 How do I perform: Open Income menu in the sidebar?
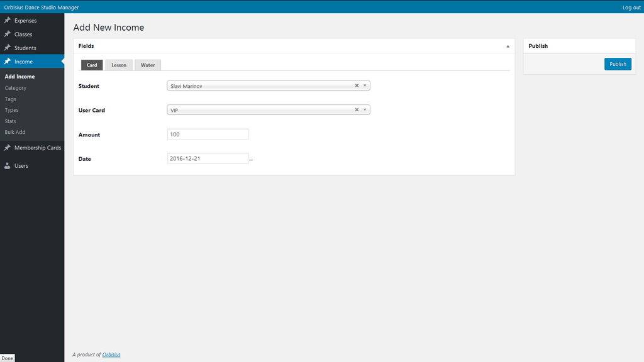[x=32, y=62]
